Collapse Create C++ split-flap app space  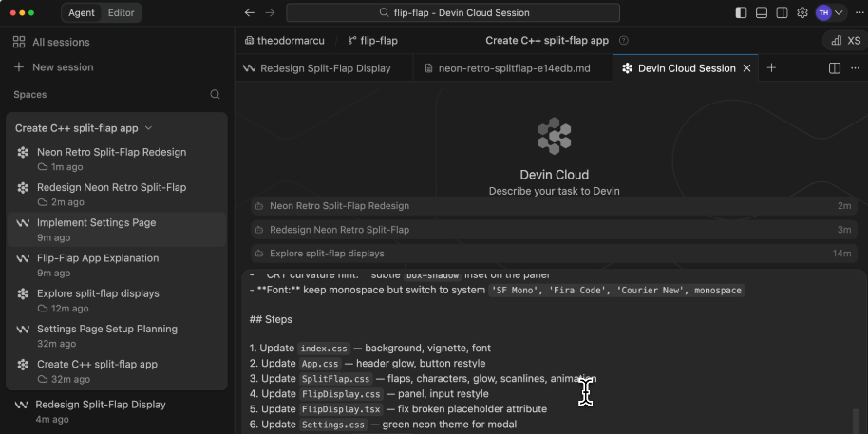pyautogui.click(x=148, y=128)
